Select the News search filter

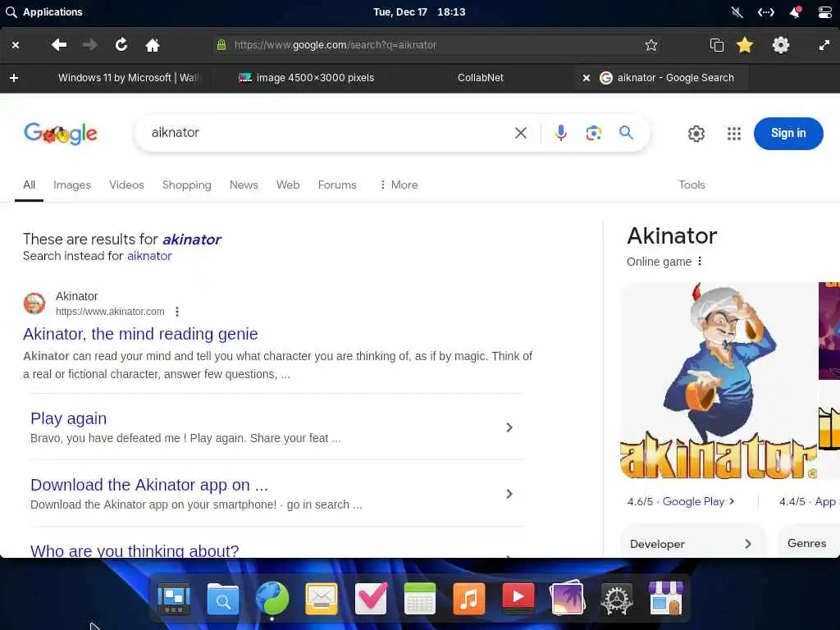(x=244, y=185)
